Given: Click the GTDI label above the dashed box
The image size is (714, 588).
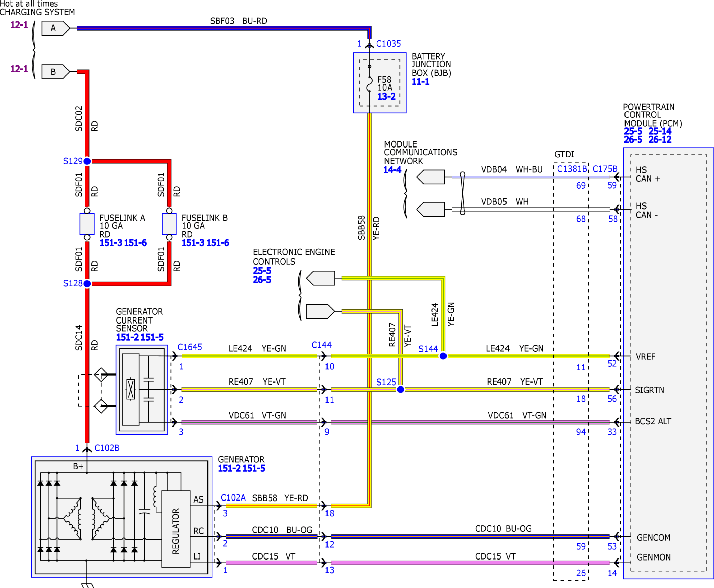Looking at the screenshot, I should 564,154.
